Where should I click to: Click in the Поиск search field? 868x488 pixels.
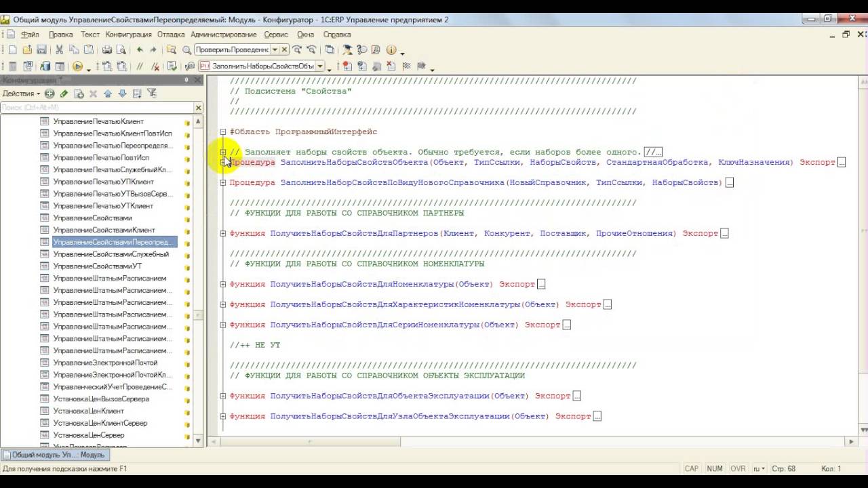point(96,108)
